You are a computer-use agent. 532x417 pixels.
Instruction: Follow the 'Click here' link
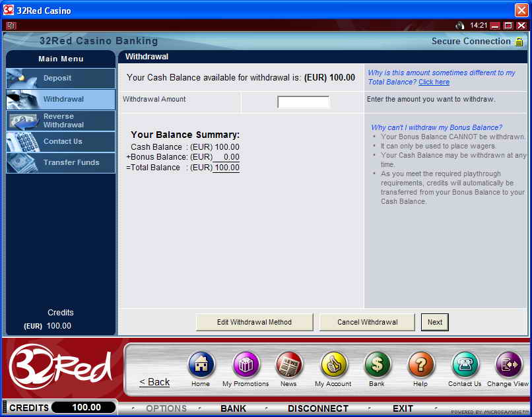tap(434, 82)
